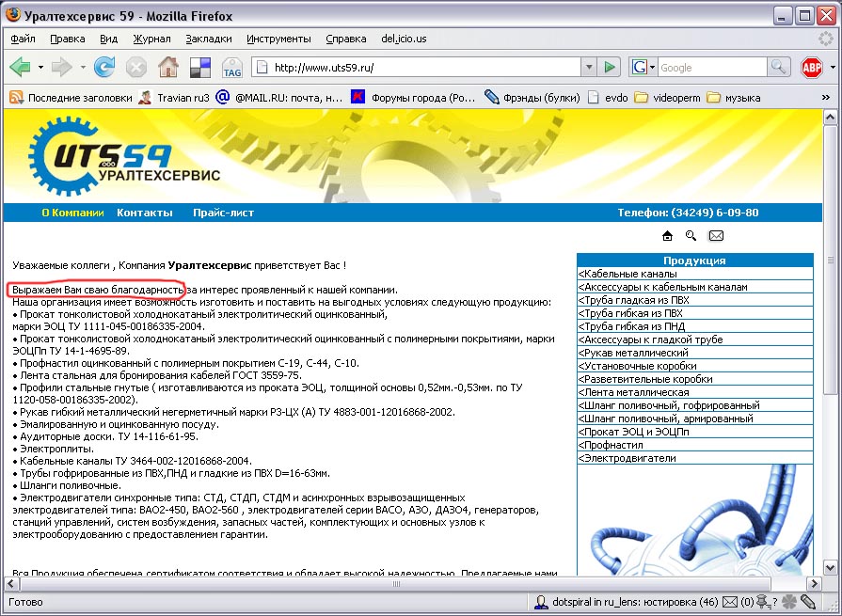Open the Файл menu
The image size is (842, 616).
(x=24, y=39)
